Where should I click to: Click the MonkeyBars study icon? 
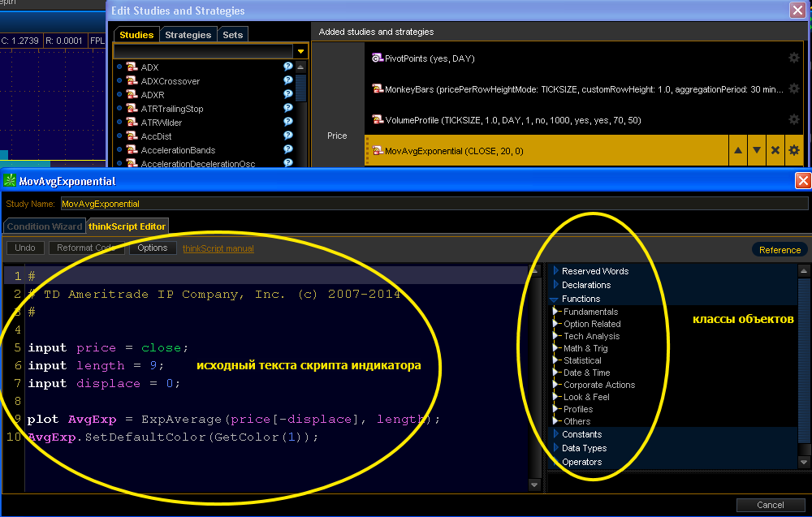coord(378,89)
